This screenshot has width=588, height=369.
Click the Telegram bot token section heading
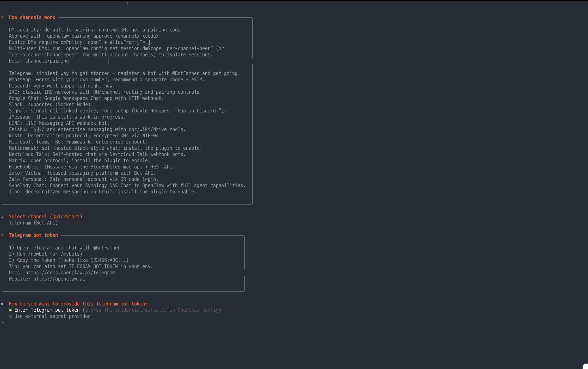tap(33, 235)
